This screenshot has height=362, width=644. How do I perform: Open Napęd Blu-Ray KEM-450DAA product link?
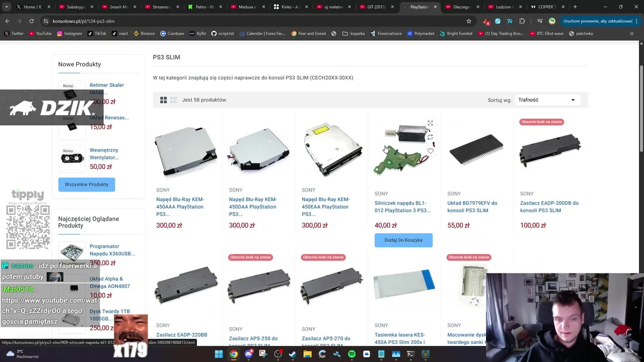click(x=253, y=207)
